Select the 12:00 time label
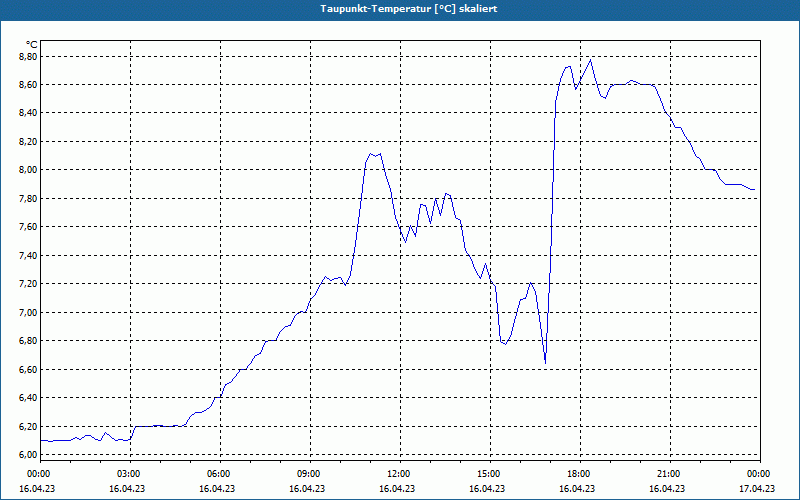This screenshot has width=800, height=500. click(399, 474)
